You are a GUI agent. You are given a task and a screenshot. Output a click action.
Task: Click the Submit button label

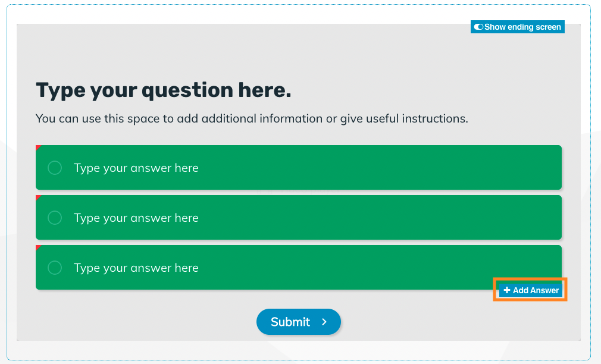tap(290, 322)
